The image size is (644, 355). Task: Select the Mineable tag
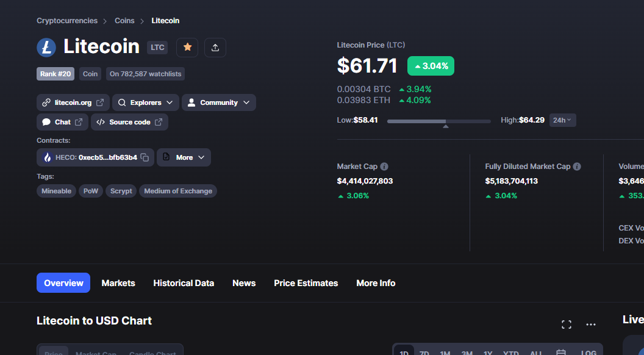pyautogui.click(x=56, y=191)
